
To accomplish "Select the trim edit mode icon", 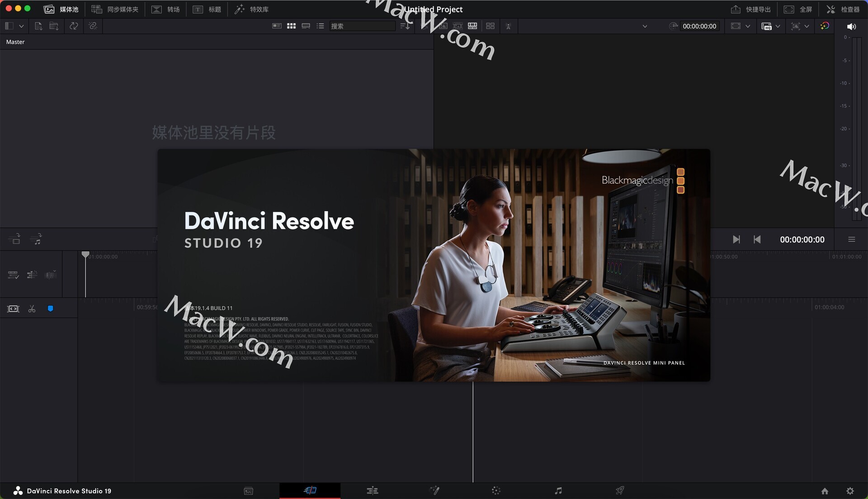I will [13, 309].
